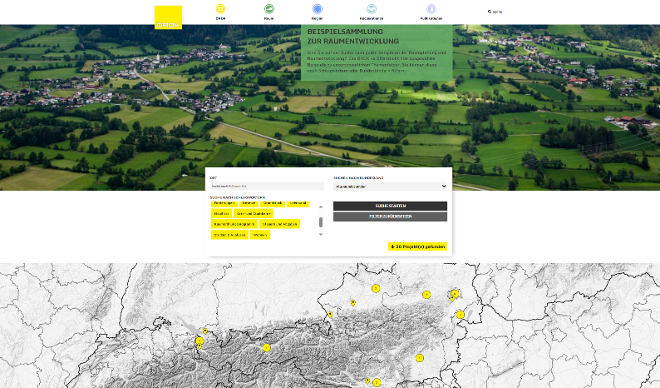Open the Region menu label
Screen dimensions: 660x388
pos(317,19)
